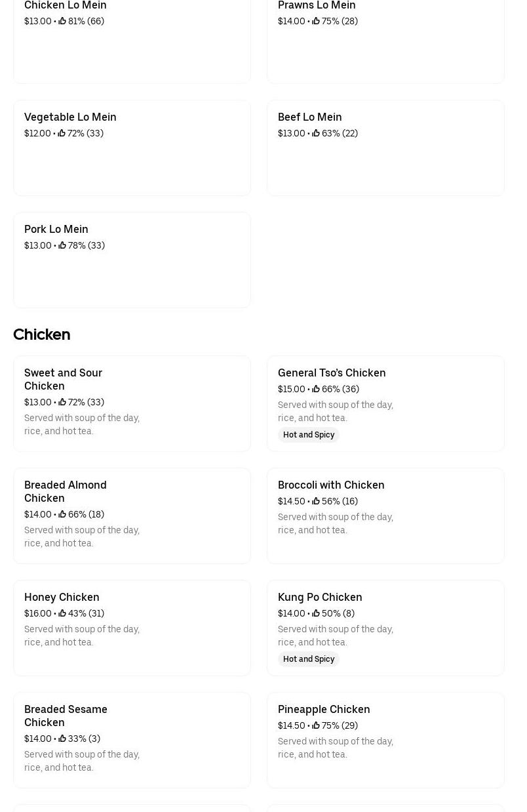Click the thumbs-up icon for Vegetable Lo Mein
The width and height of the screenshot is (527, 812).
(62, 133)
